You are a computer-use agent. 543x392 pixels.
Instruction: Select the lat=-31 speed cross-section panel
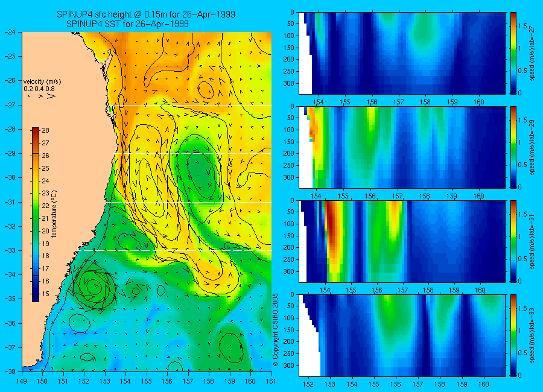pos(402,241)
